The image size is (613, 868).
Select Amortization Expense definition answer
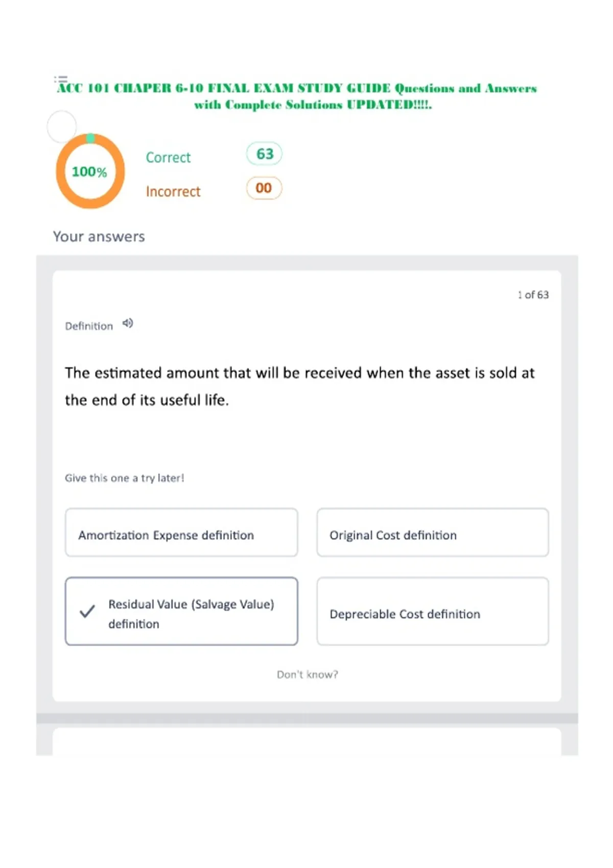pos(181,533)
